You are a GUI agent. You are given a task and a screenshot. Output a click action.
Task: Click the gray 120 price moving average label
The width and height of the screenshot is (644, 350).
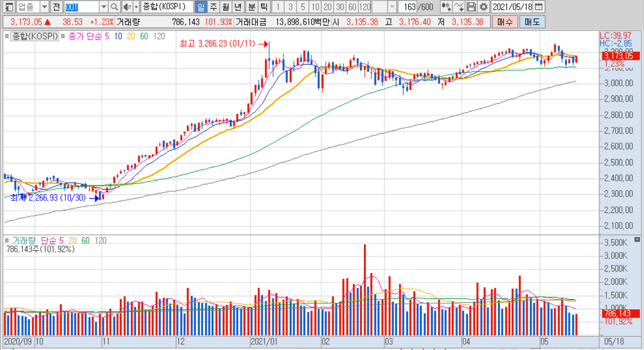(x=159, y=36)
